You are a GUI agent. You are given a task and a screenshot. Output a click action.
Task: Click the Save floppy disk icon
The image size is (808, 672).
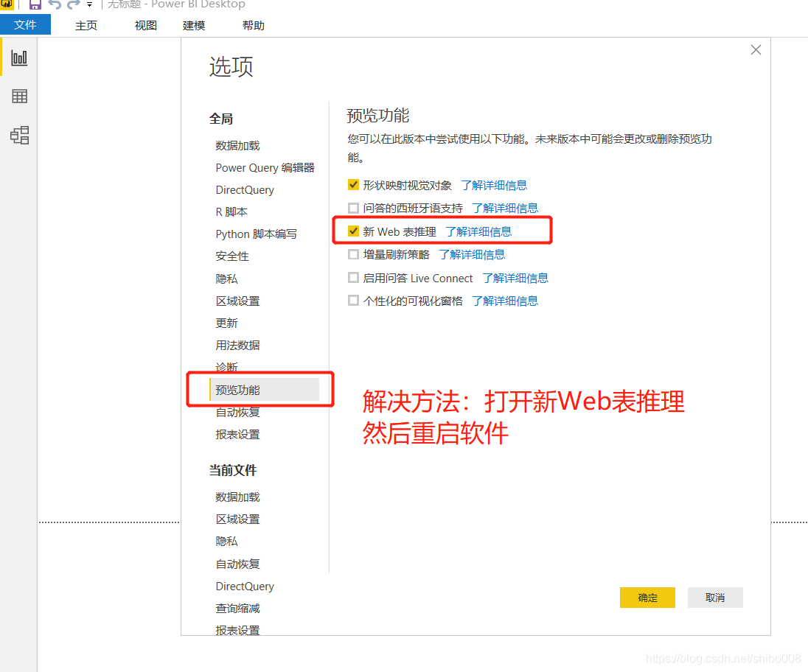(x=35, y=4)
